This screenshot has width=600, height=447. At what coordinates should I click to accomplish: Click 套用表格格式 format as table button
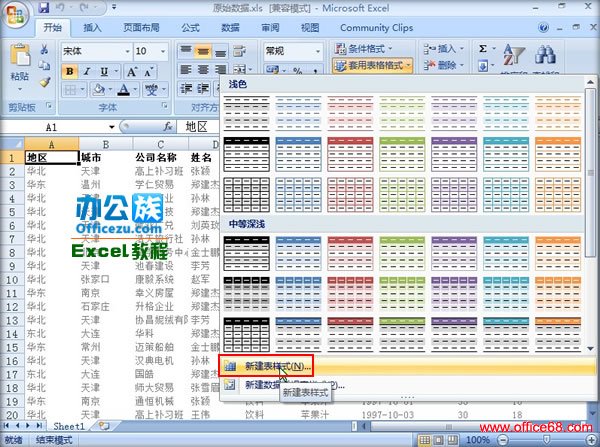click(372, 65)
